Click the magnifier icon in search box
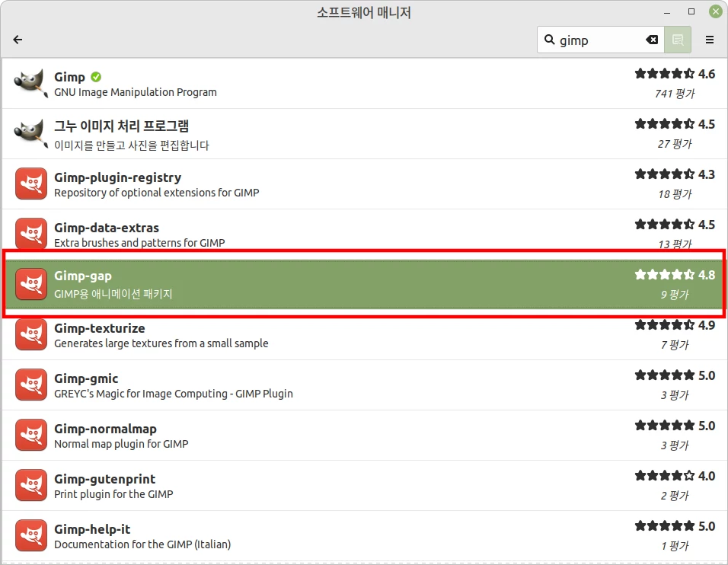728x565 pixels. pos(549,40)
